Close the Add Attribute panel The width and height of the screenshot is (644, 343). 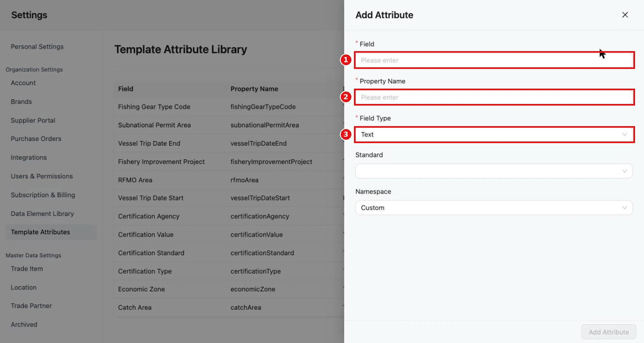625,15
